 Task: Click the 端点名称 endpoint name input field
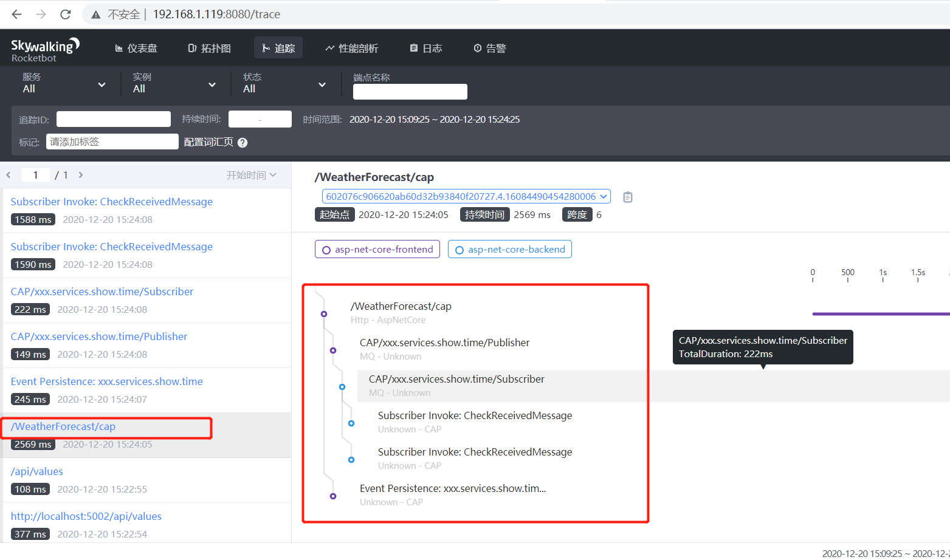pyautogui.click(x=410, y=91)
